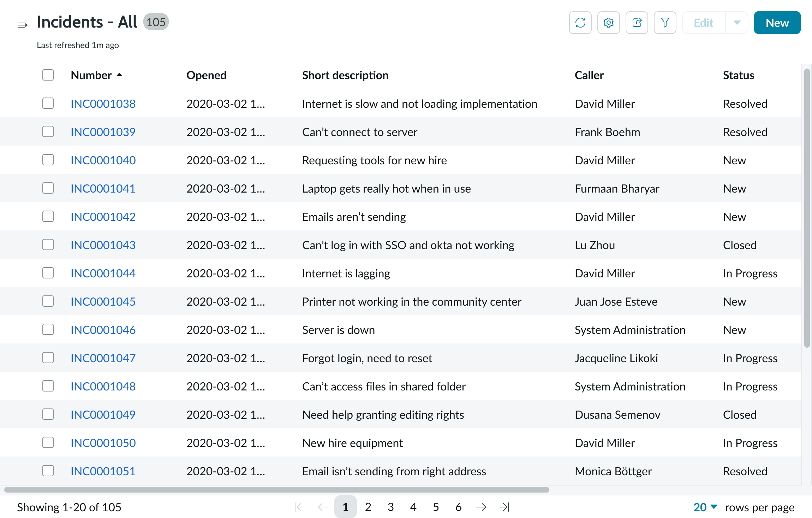Click the refresh list icon

click(580, 23)
